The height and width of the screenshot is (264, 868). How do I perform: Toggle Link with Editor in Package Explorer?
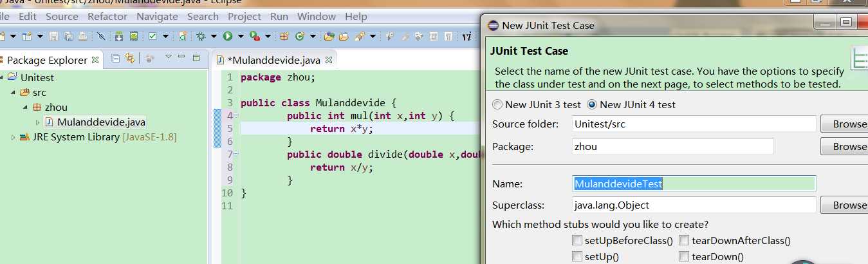pyautogui.click(x=130, y=59)
